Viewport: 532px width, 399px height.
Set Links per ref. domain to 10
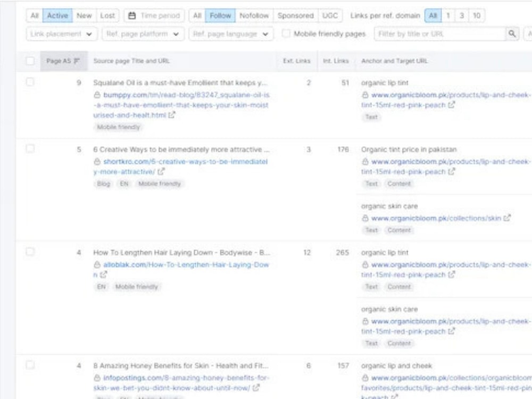coord(476,15)
